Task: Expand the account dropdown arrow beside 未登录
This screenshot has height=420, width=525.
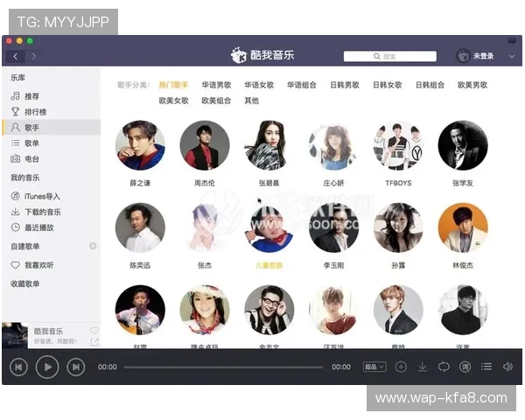Action: (512, 56)
